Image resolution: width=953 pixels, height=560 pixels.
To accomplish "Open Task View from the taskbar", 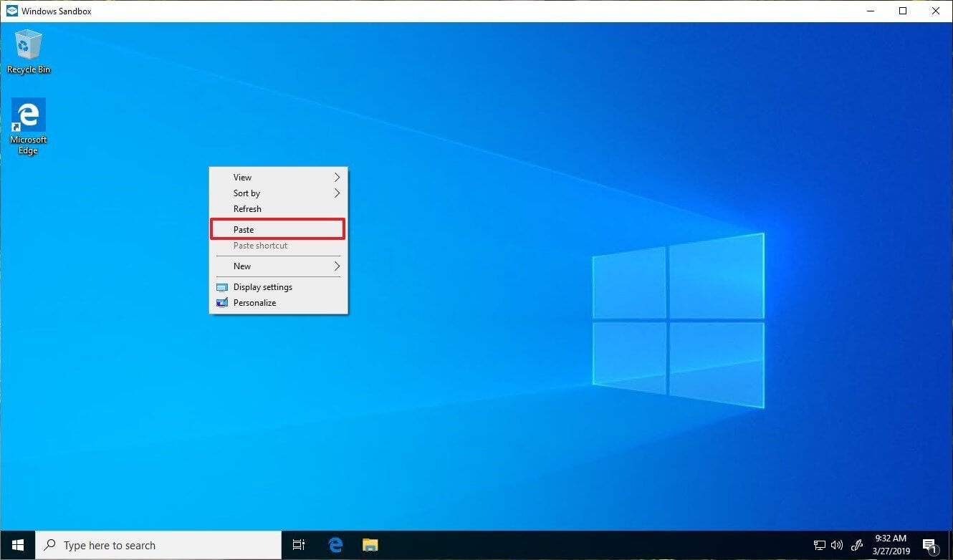I will pos(298,545).
